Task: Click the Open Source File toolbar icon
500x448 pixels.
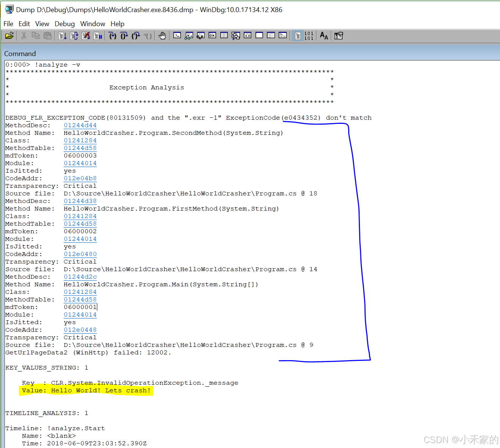Action: pos(9,36)
